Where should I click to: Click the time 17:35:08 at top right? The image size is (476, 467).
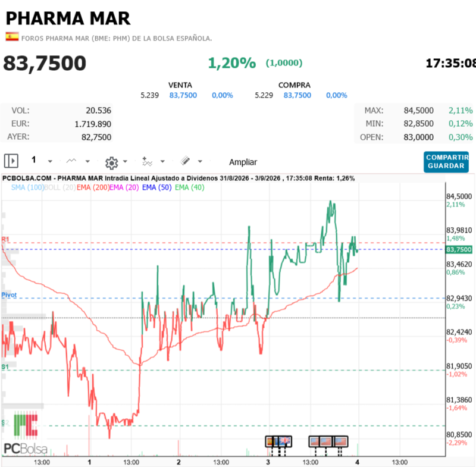450,63
